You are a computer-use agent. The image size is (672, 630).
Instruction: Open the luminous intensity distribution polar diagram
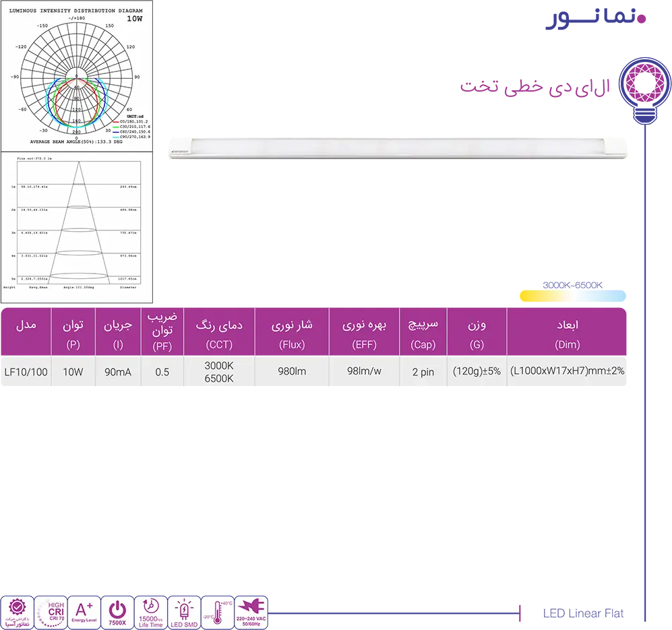(x=76, y=75)
